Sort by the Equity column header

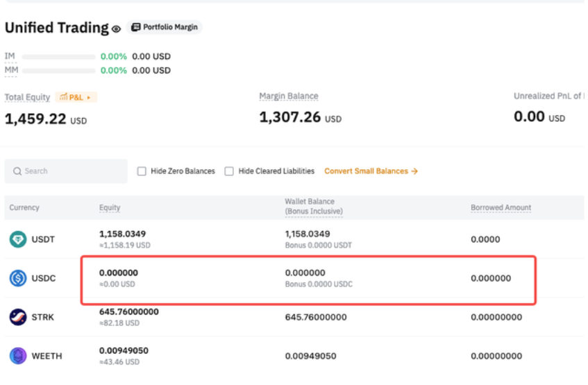point(110,207)
